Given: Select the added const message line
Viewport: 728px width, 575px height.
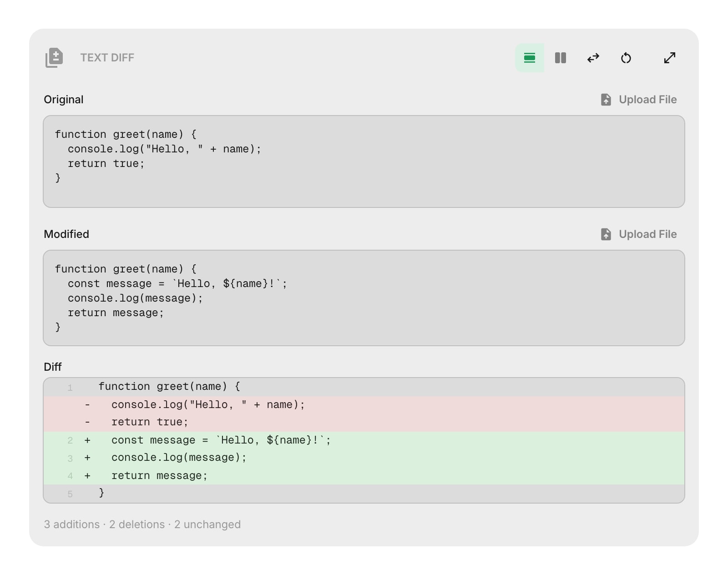Looking at the screenshot, I should click(x=220, y=440).
